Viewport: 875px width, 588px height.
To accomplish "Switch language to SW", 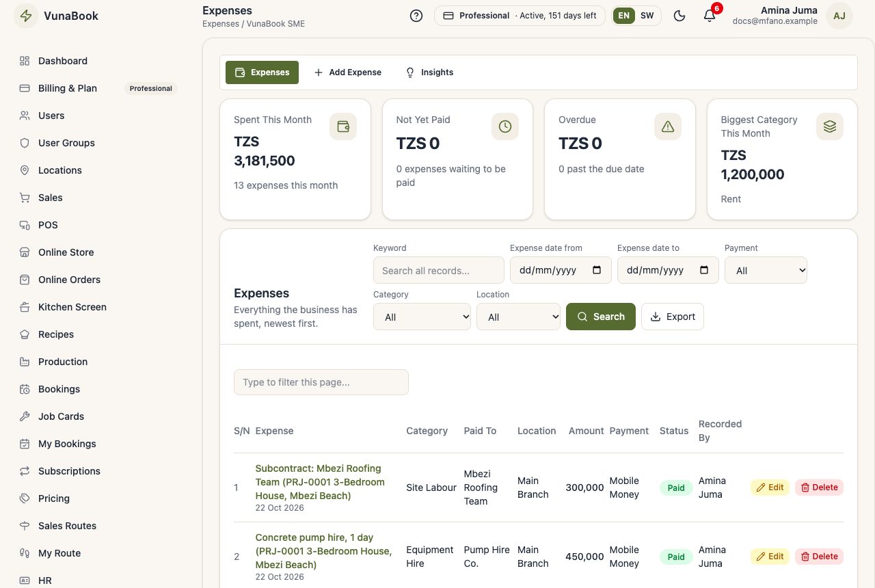I will point(647,16).
